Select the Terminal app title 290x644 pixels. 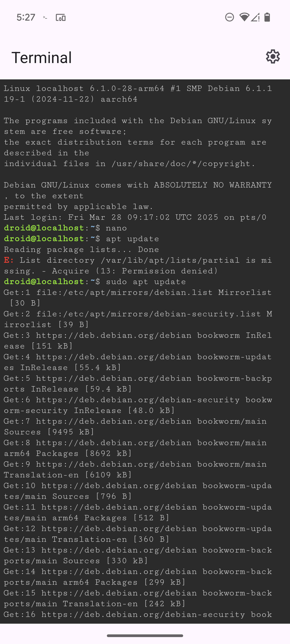point(41,57)
